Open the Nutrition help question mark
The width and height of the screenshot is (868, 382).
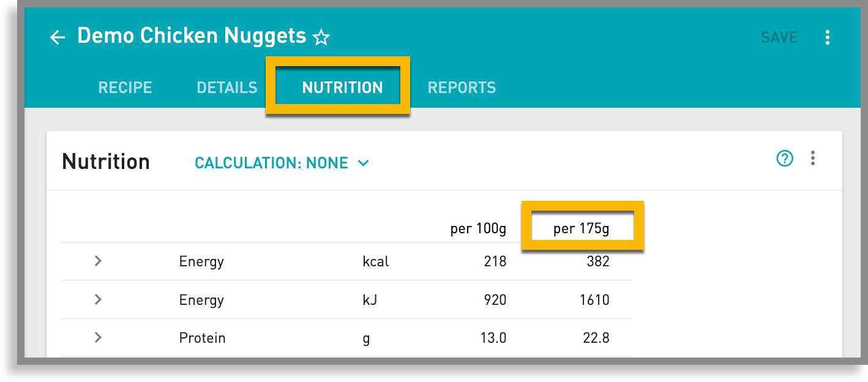(785, 159)
